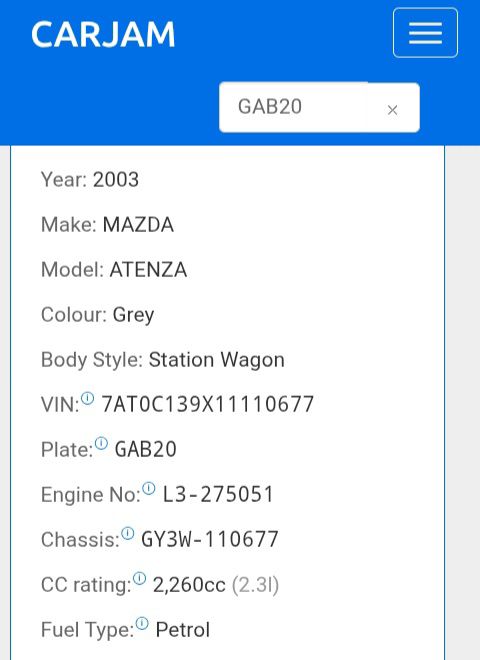Show info for Fuel Type
This screenshot has height=660, width=480.
[x=142, y=624]
